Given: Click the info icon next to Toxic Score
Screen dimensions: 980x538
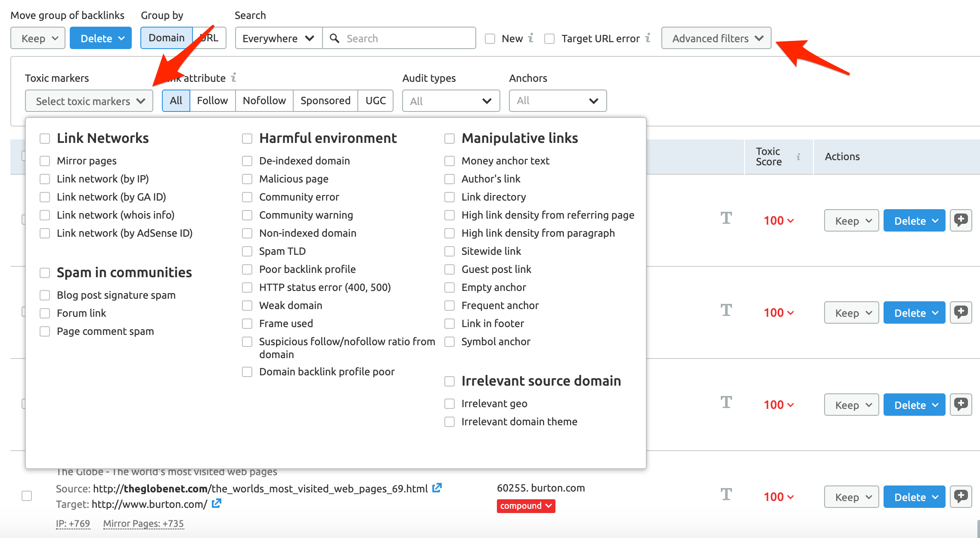Looking at the screenshot, I should click(799, 157).
